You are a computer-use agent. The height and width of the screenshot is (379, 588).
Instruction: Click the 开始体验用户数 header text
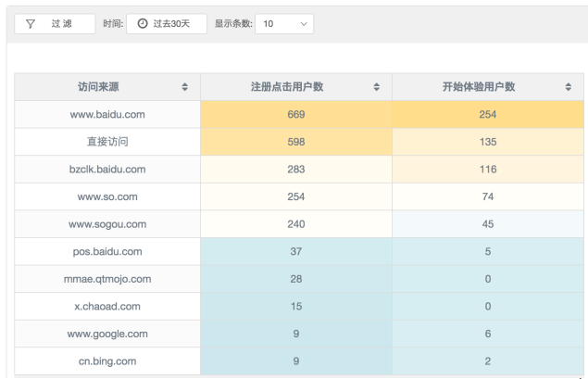(x=479, y=87)
